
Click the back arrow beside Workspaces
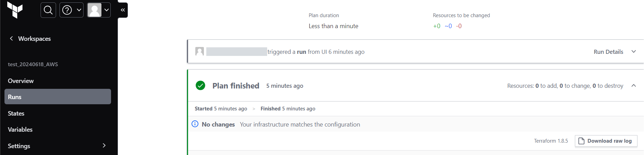[11, 38]
